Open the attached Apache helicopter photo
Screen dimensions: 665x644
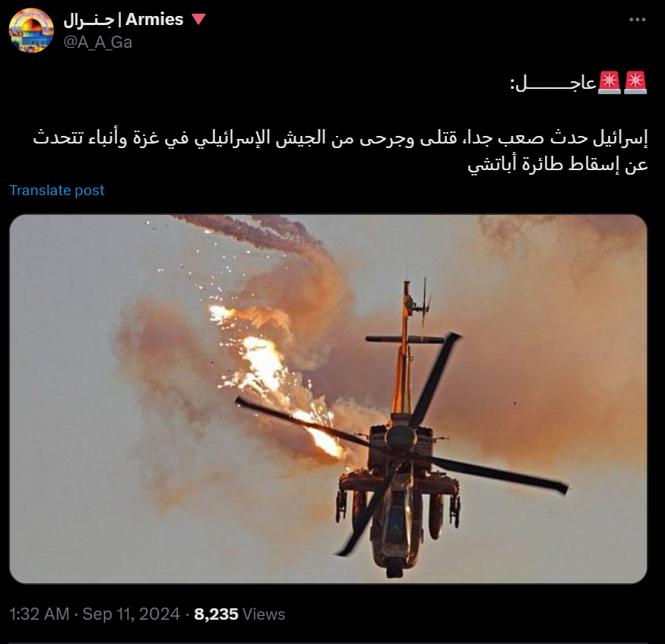[328, 399]
